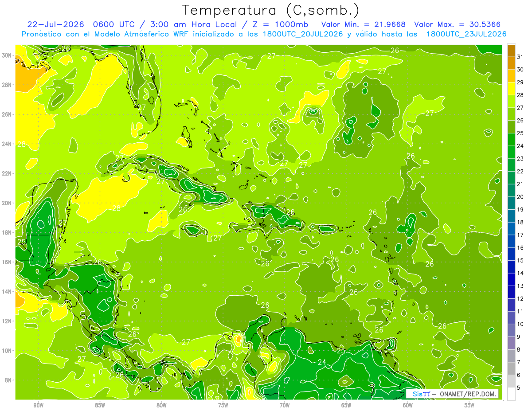Click the 'Valor Max. = 30.5366' value
The height and width of the screenshot is (411, 532).
click(457, 24)
